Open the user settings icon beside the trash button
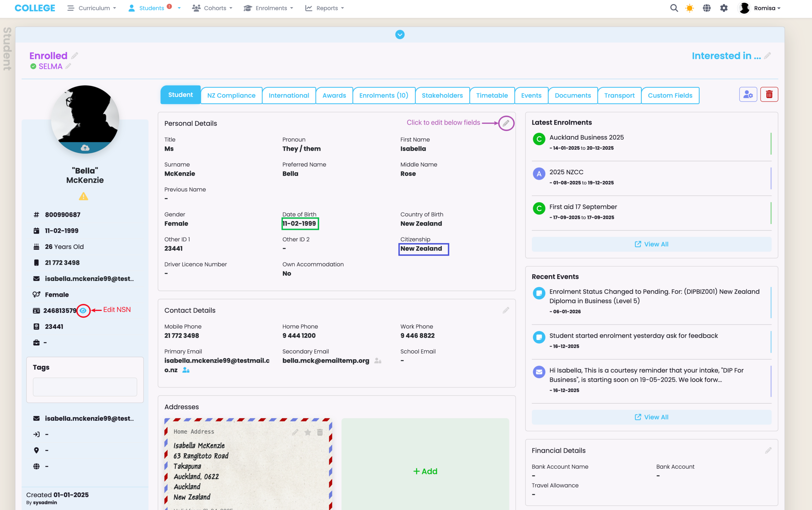This screenshot has width=812, height=510. (x=748, y=95)
